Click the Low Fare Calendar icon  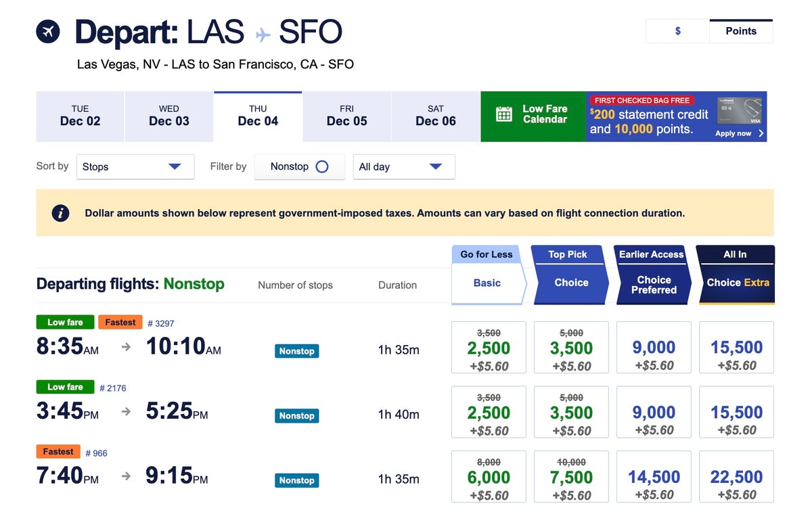pos(504,114)
